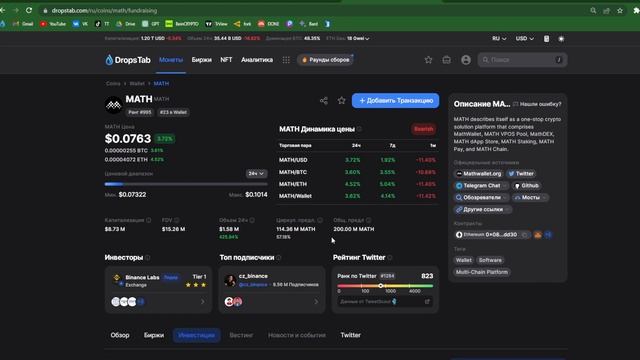Expand the cz_binance followers card arrow
The width and height of the screenshot is (640, 360).
316,302
